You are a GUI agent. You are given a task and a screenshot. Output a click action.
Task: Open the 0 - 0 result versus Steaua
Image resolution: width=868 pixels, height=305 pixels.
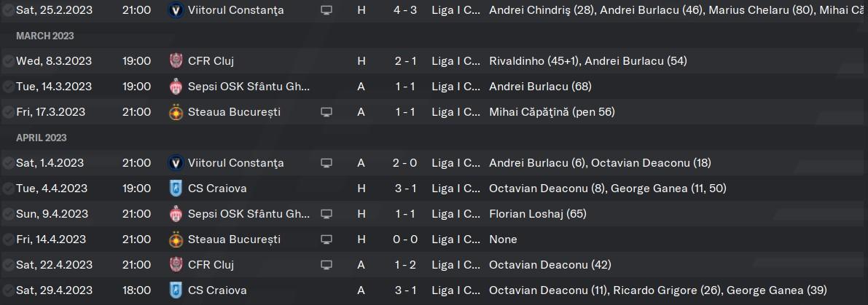coord(406,239)
